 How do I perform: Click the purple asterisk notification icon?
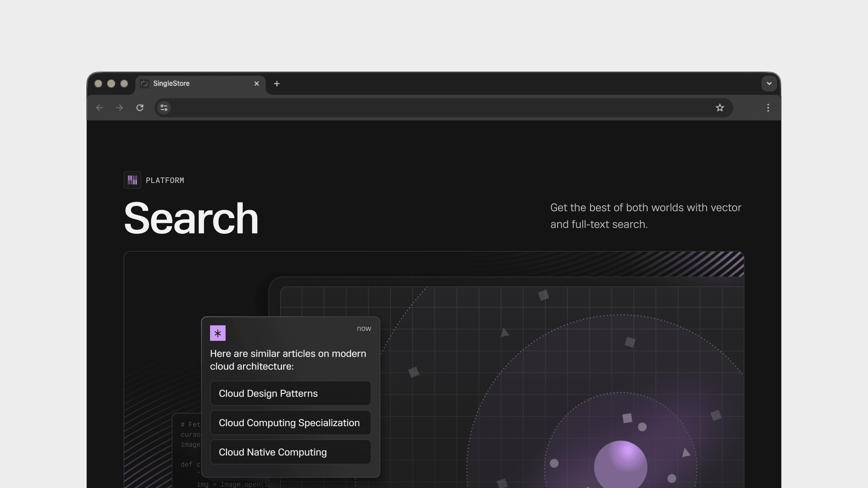218,333
